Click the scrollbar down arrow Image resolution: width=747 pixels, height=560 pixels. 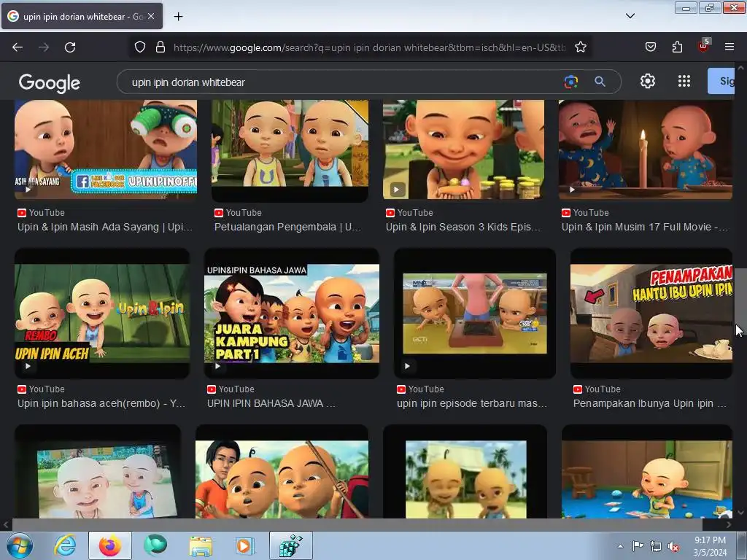(740, 513)
